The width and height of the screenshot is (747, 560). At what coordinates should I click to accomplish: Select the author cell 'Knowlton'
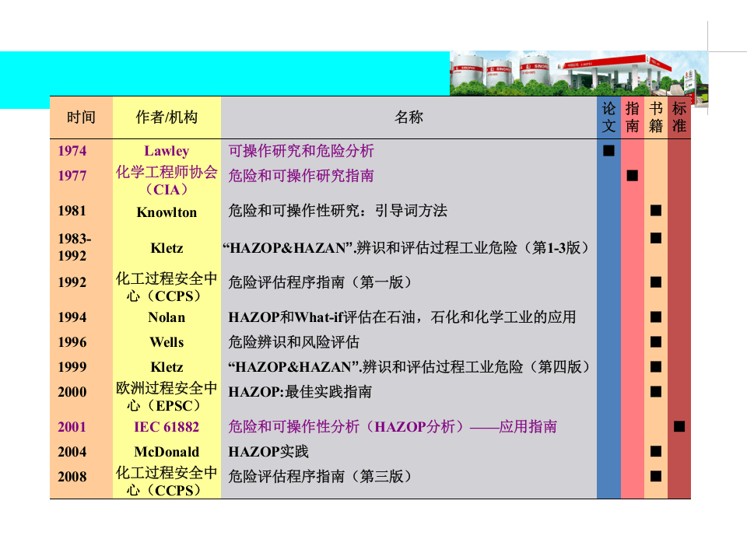[x=167, y=212]
